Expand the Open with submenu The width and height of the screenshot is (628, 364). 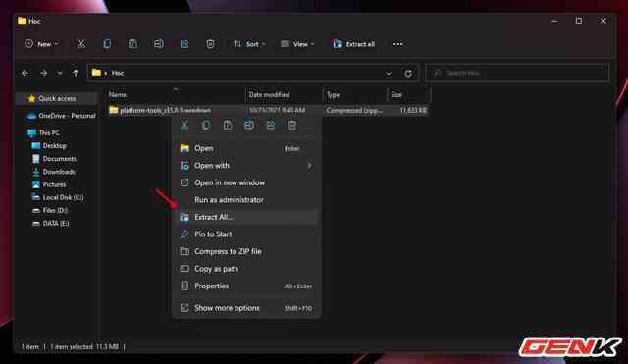(246, 166)
